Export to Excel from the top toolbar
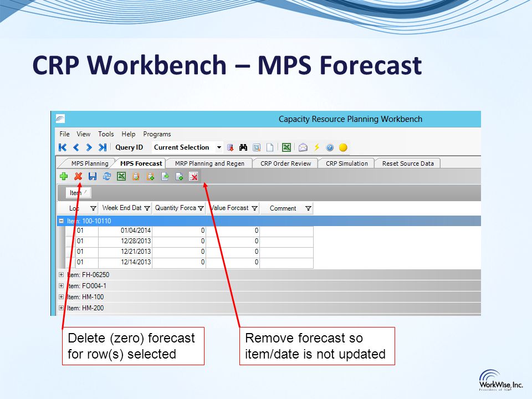Image resolution: width=532 pixels, height=399 pixels. point(287,147)
